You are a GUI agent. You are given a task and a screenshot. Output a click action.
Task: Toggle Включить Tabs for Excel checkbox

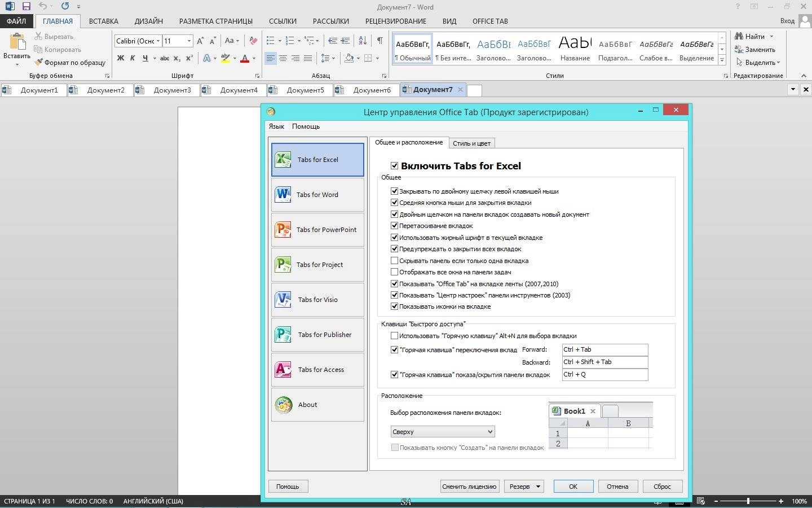(x=394, y=166)
